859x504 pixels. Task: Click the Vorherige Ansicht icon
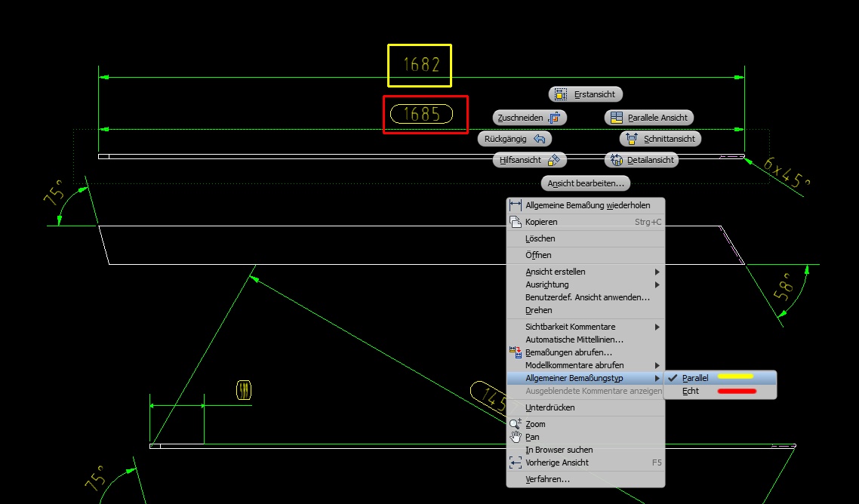516,463
